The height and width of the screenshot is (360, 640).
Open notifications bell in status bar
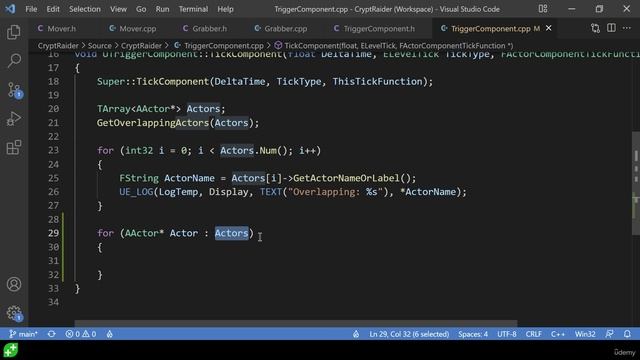[627, 334]
